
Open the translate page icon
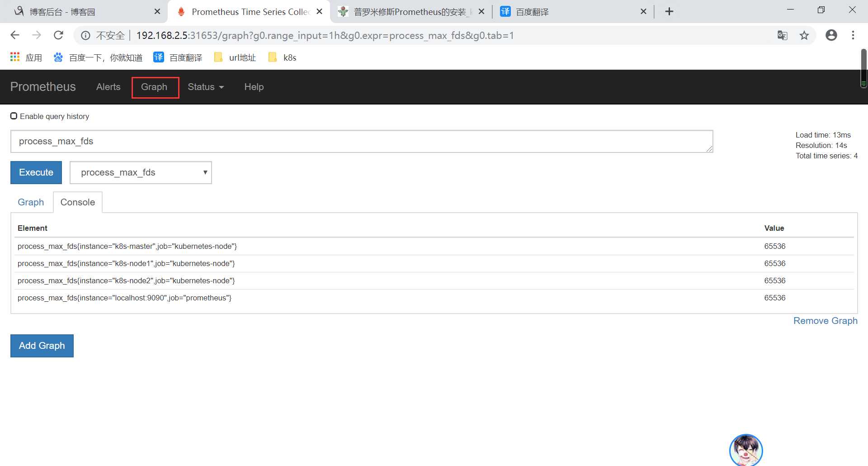pos(782,35)
